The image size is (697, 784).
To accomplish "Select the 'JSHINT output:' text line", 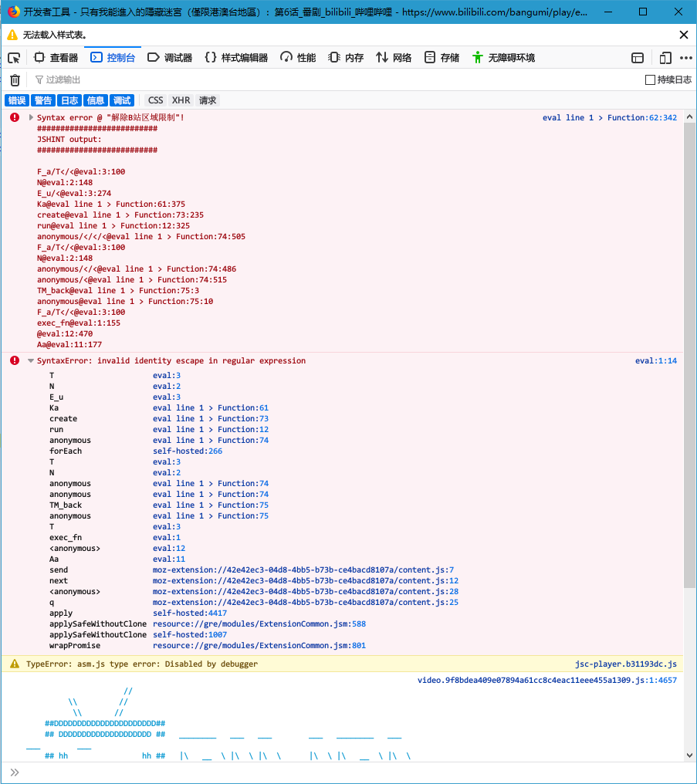I will (x=69, y=139).
